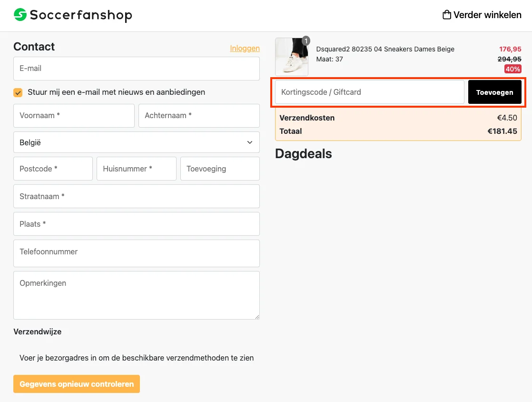
Task: Open the Inloggen link
Action: [x=245, y=48]
